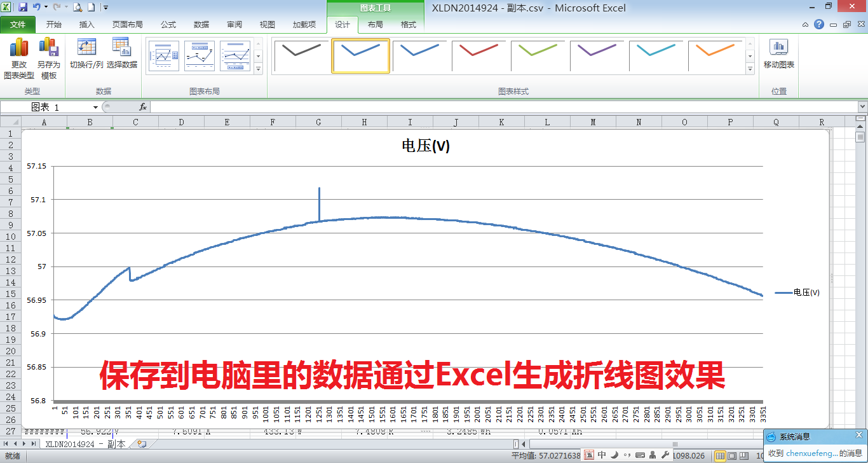Open print preview from quick access toolbar
The width and height of the screenshot is (868, 463).
tap(78, 8)
